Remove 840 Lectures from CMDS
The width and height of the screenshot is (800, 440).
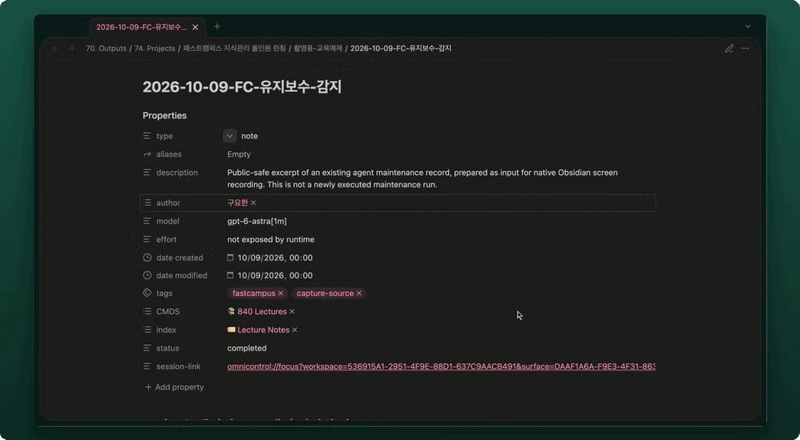pyautogui.click(x=292, y=311)
